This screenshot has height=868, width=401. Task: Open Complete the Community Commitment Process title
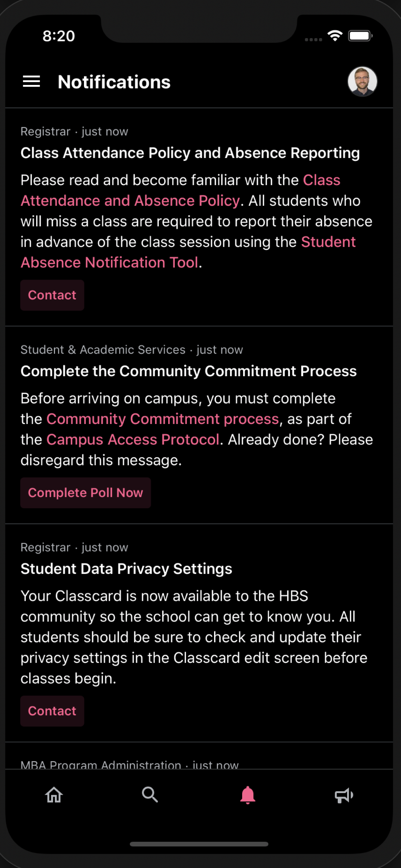coord(188,371)
